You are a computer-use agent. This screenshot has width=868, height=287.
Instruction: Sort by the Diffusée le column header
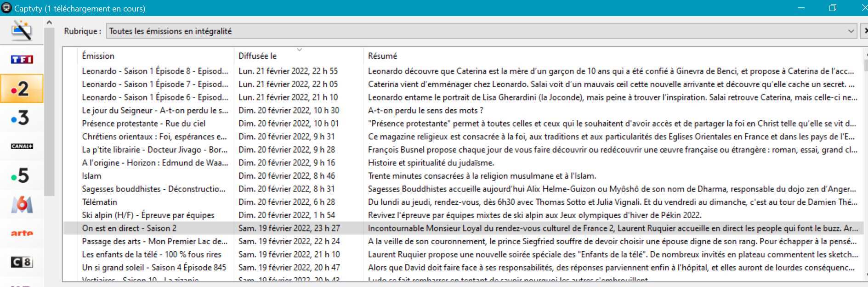(299, 56)
